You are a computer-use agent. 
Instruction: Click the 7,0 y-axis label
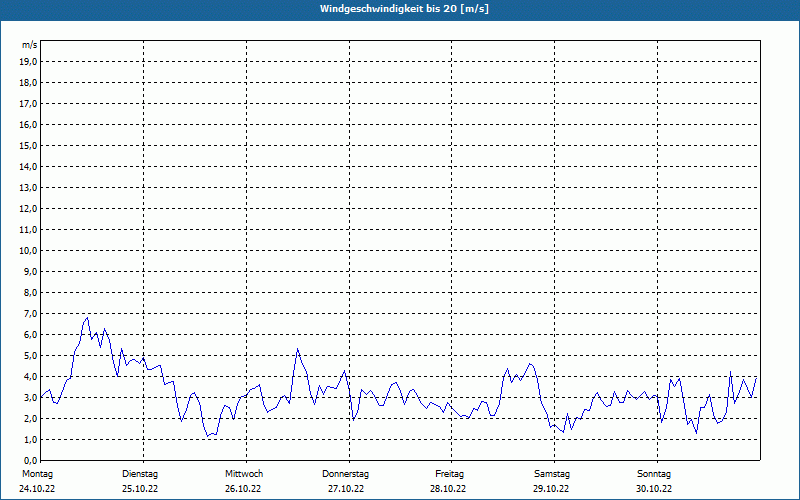pos(30,314)
